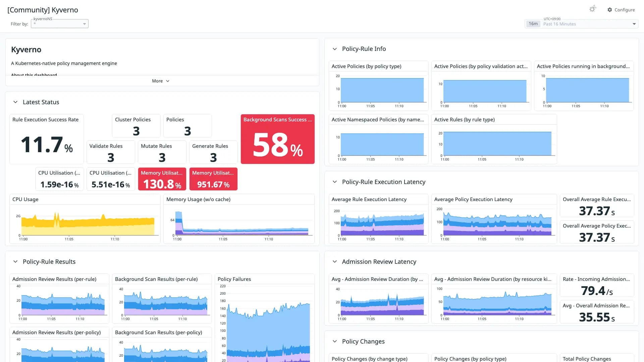Click the Kubernetes-native policy management engine description
This screenshot has width=644, height=362.
[64, 63]
